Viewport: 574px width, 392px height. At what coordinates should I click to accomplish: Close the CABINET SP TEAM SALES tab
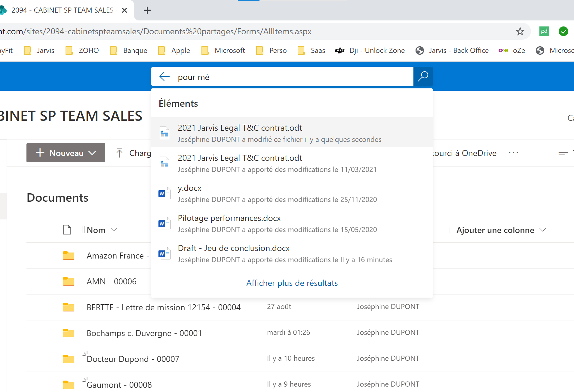[x=124, y=10]
